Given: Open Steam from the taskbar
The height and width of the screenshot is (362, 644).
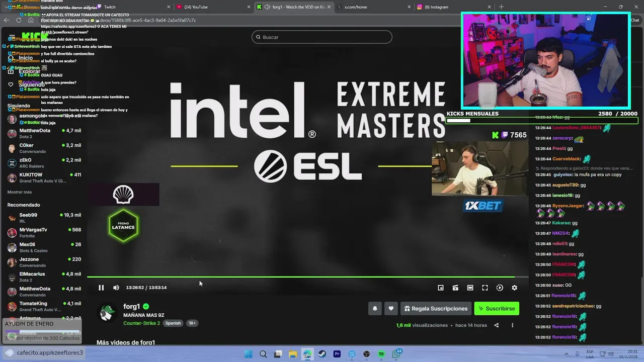Looking at the screenshot, I should (x=322, y=354).
